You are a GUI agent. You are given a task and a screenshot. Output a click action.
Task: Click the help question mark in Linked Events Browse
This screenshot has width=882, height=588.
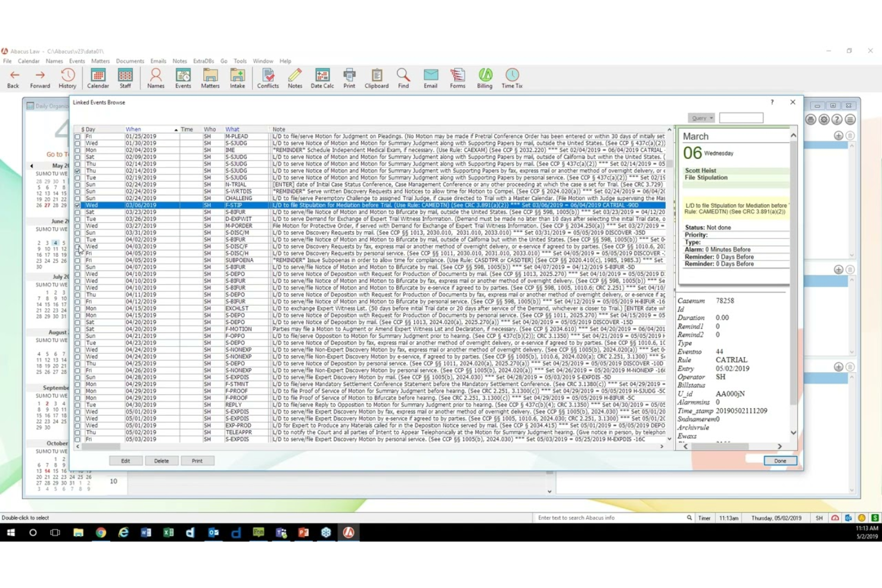click(x=772, y=102)
